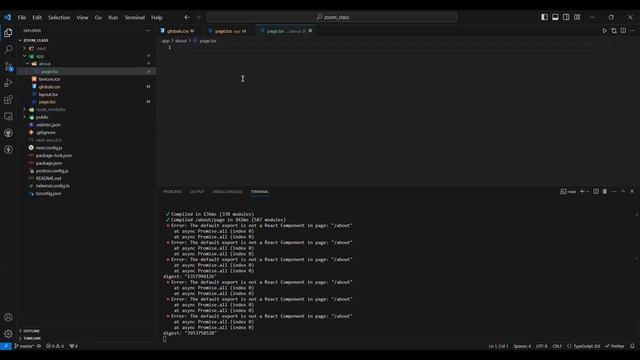The image size is (640, 360).
Task: Switch to the Debug Console tab
Action: (227, 191)
